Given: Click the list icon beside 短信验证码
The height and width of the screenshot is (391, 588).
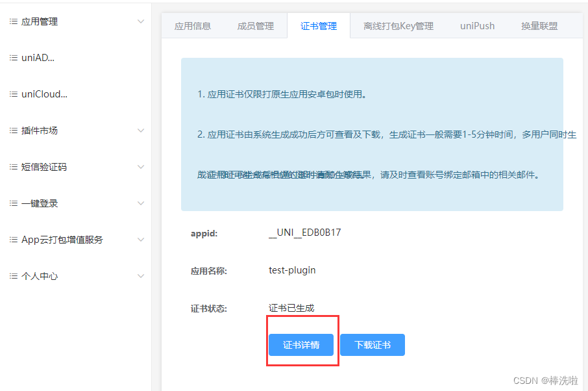Looking at the screenshot, I should [x=13, y=167].
